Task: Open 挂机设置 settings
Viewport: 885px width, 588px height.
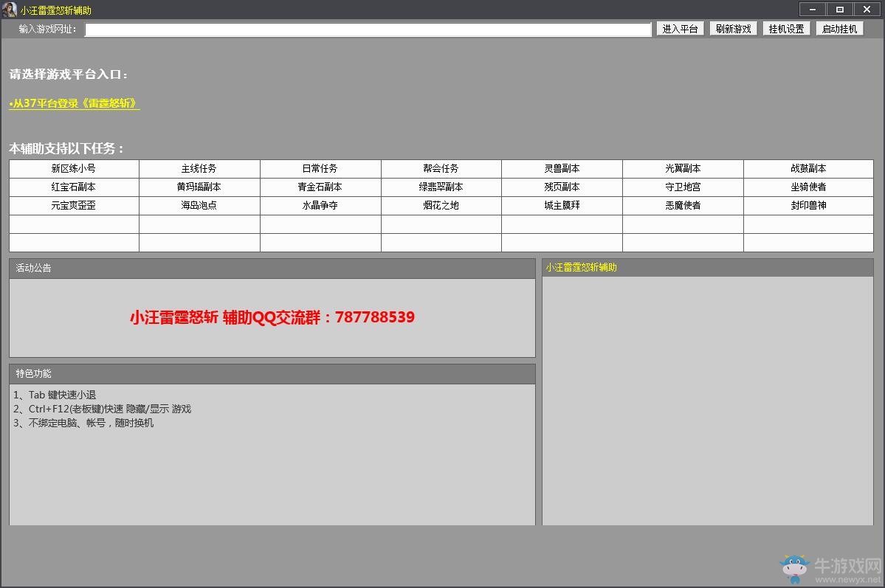Action: coord(786,29)
